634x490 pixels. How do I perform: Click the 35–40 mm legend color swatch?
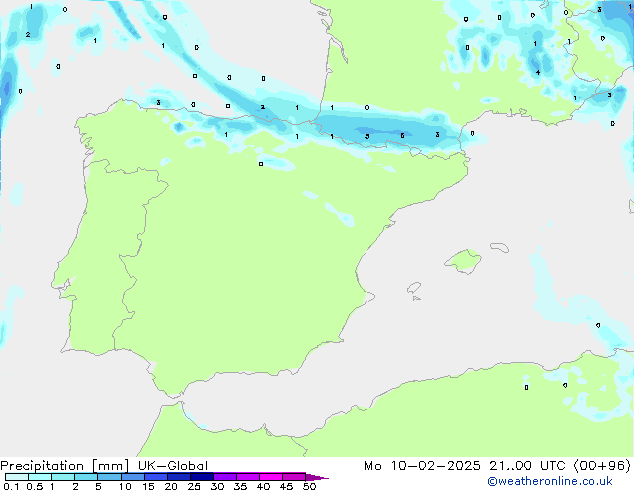(247, 477)
